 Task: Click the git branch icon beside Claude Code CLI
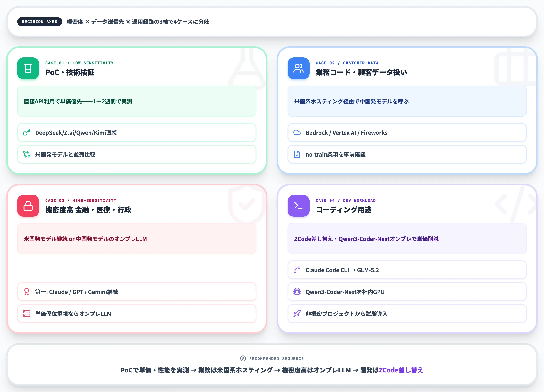click(297, 270)
